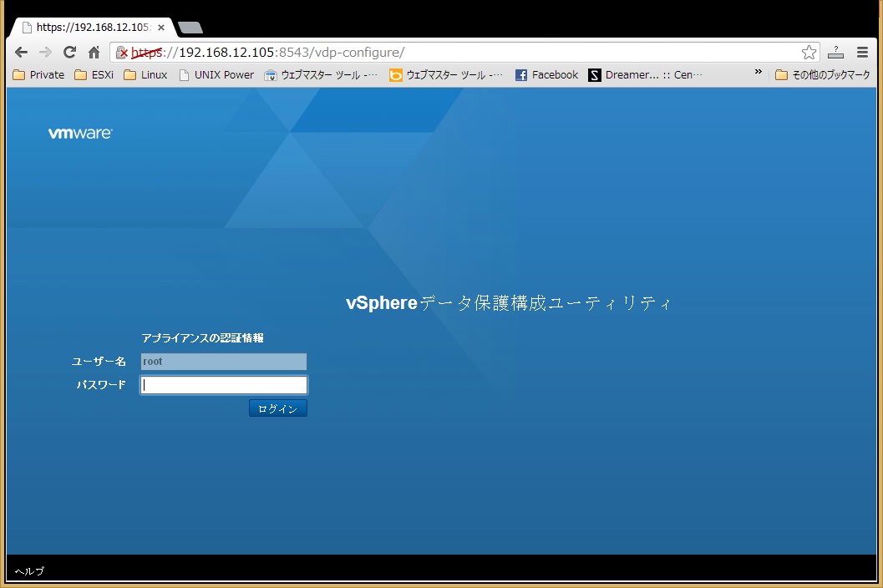Open the Facebook bookmark
The width and height of the screenshot is (883, 588).
546,75
